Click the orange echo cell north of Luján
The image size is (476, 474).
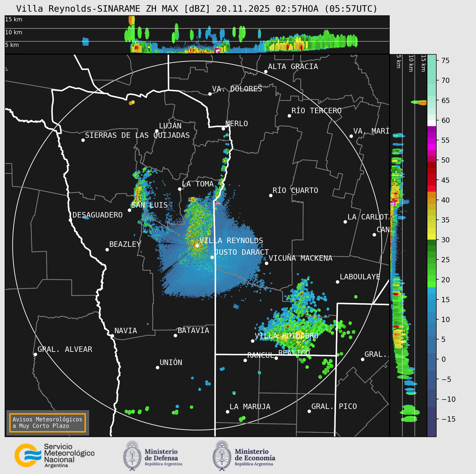click(x=132, y=103)
